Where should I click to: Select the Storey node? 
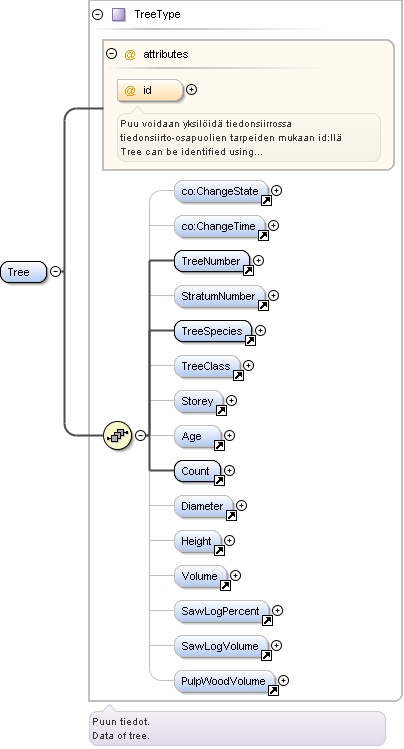pos(199,401)
